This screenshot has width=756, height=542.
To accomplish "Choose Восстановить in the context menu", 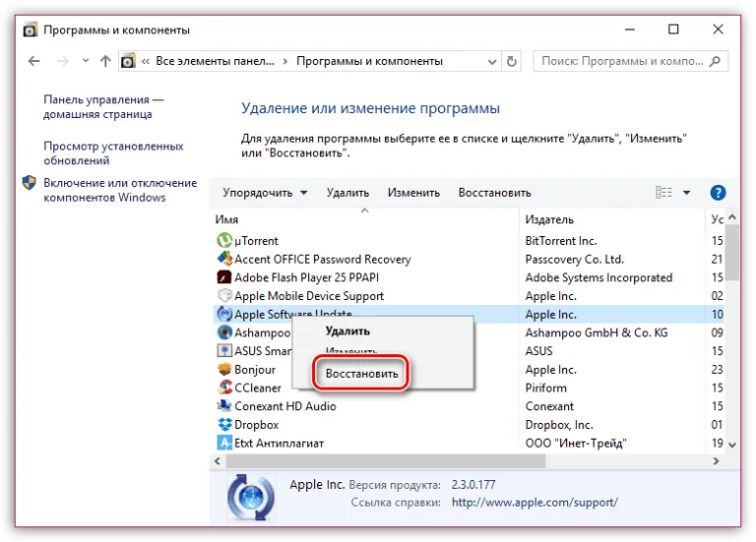I will (361, 374).
